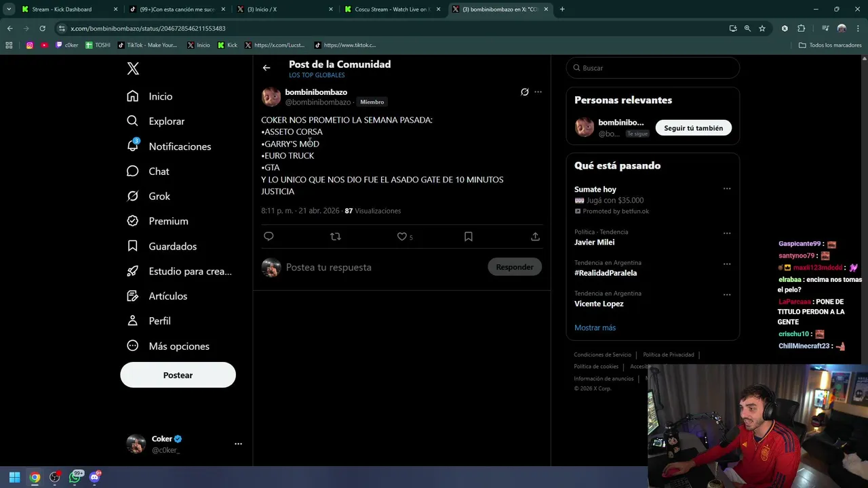The height and width of the screenshot is (488, 868).
Task: Open Todos los marcadores folder
Action: pos(830,45)
